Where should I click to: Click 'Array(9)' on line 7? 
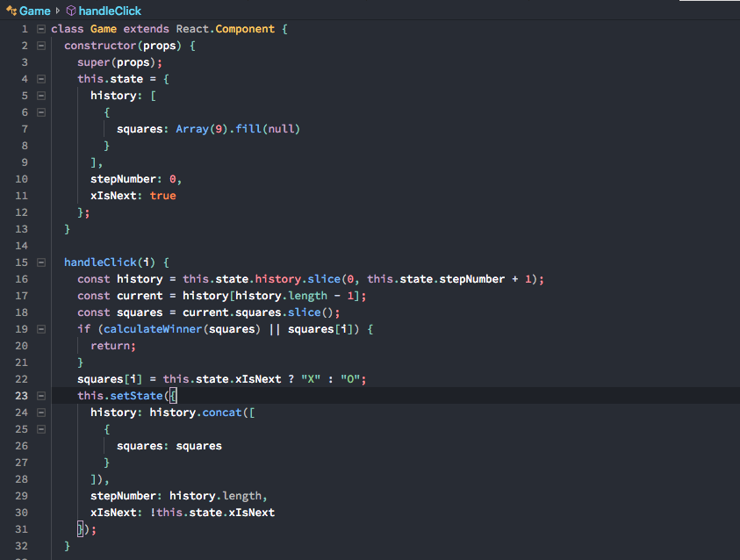point(202,129)
